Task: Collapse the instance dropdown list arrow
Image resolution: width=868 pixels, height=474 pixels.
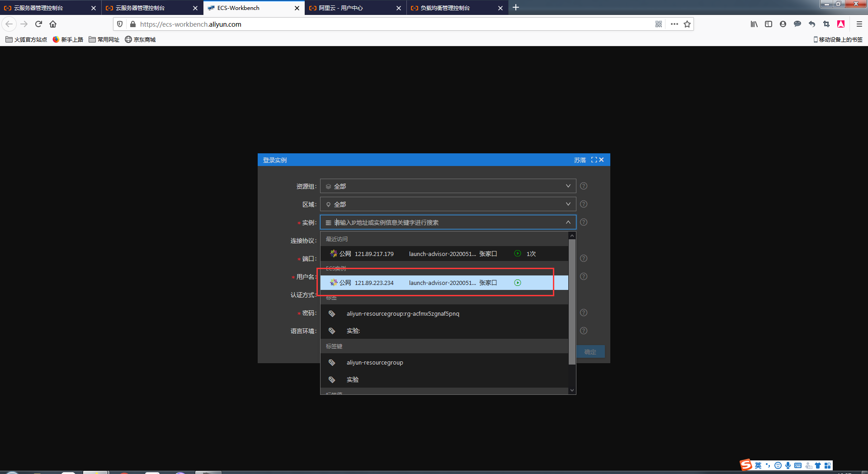Action: (x=568, y=222)
